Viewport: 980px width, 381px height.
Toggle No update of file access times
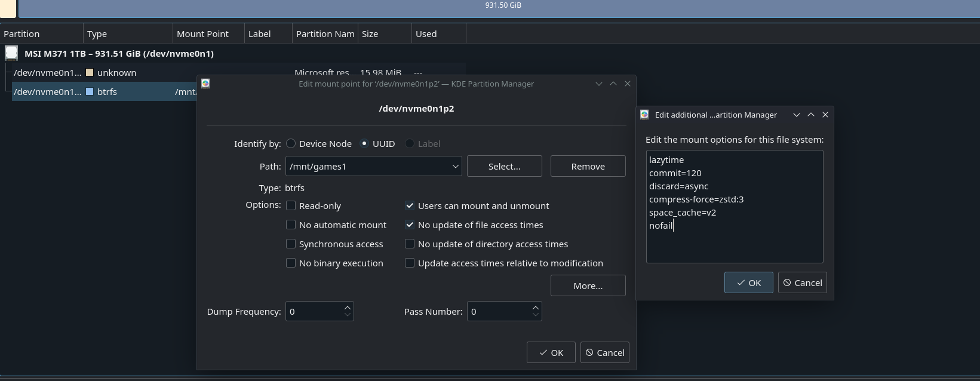pyautogui.click(x=410, y=225)
